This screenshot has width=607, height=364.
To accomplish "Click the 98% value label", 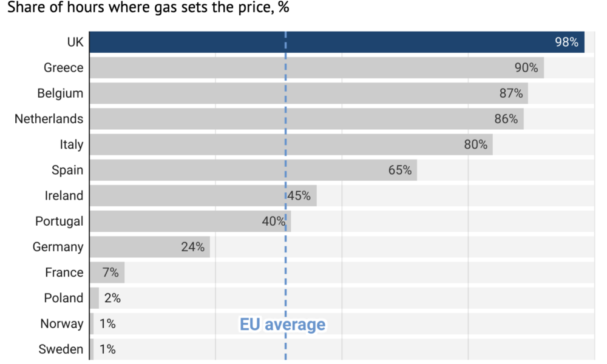I will click(566, 42).
